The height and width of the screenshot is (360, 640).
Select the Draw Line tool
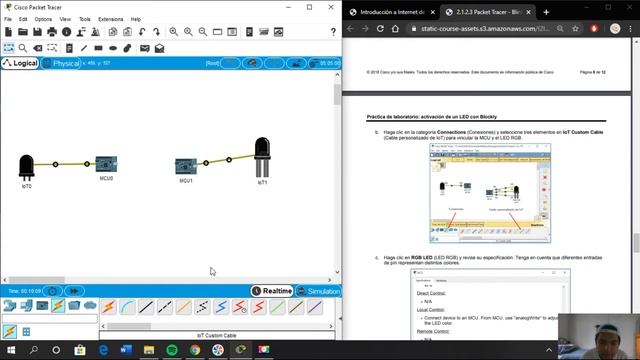click(x=84, y=48)
